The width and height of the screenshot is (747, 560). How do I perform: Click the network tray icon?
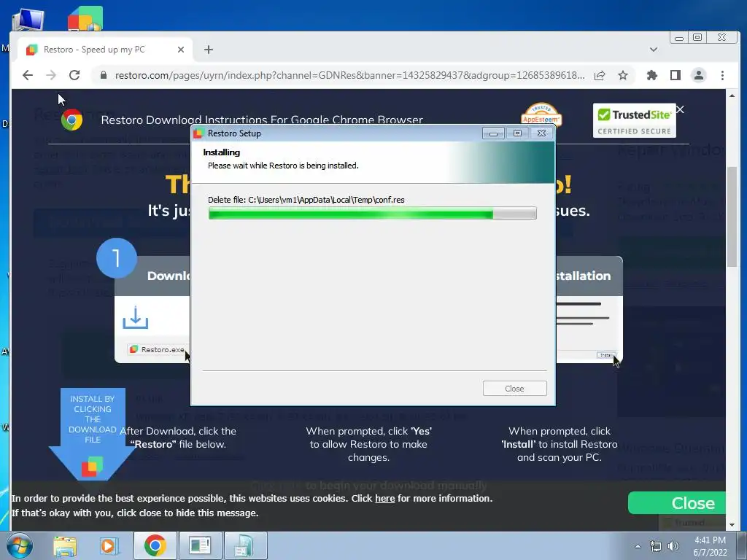click(x=656, y=546)
